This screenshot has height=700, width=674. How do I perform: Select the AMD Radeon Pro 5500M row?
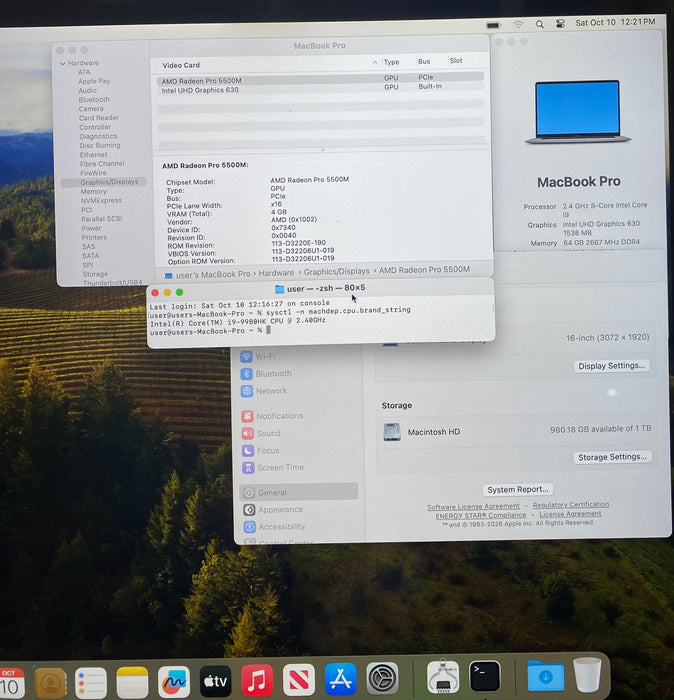(x=320, y=79)
